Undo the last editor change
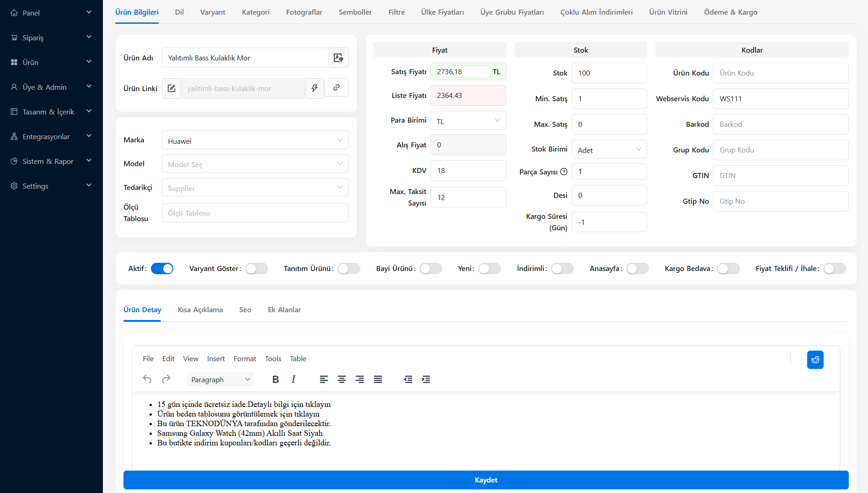This screenshot has height=493, width=868. pos(147,379)
